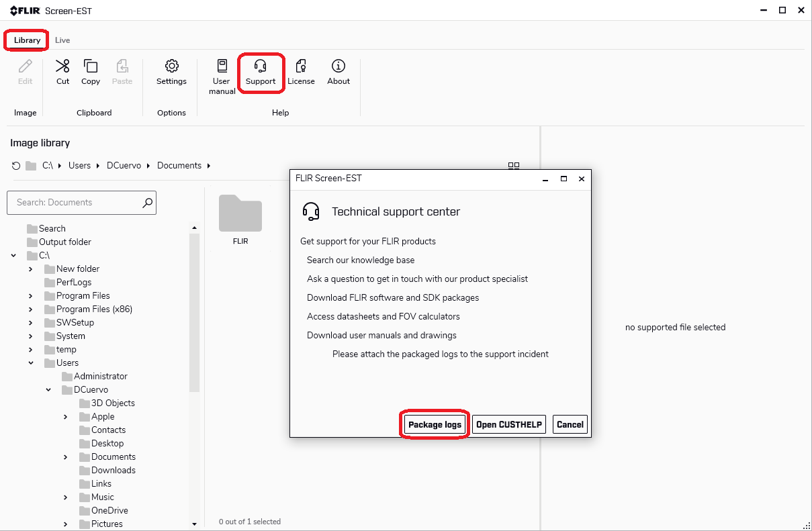This screenshot has height=531, width=812.
Task: Select the Library tab
Action: [28, 40]
